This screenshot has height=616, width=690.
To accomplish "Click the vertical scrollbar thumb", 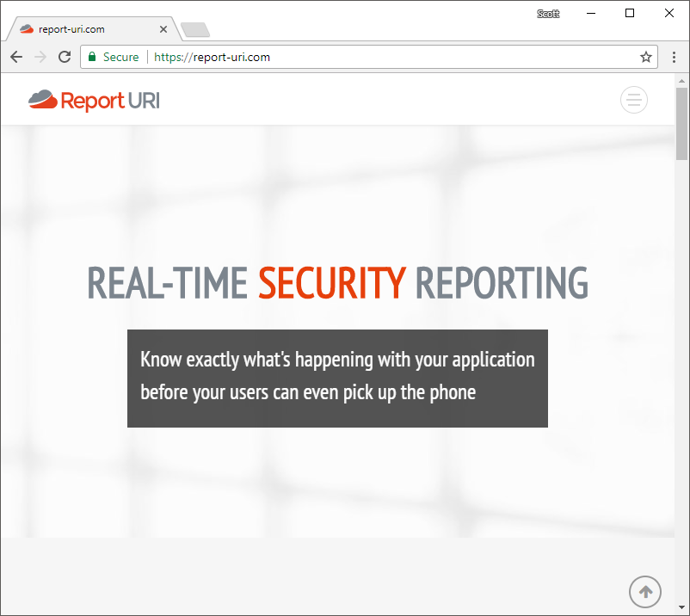I will click(x=681, y=124).
